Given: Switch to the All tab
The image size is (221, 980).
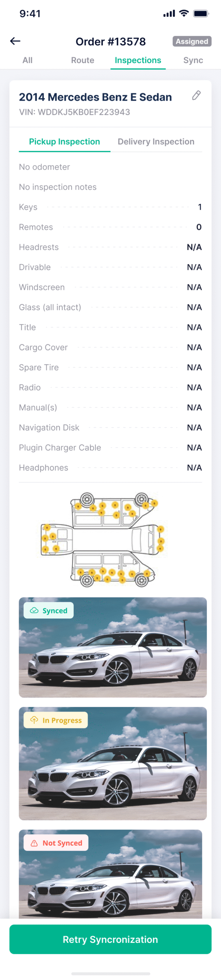Looking at the screenshot, I should 28,60.
